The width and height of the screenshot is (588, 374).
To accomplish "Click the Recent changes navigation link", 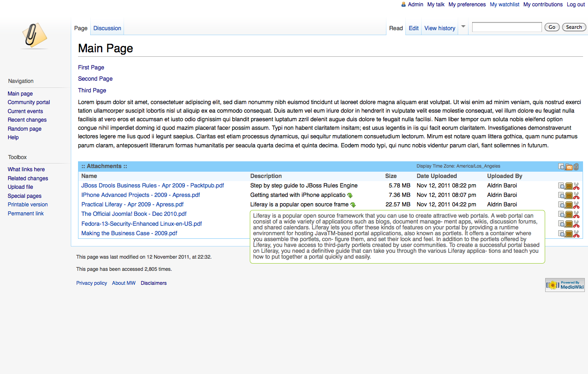I will click(27, 120).
